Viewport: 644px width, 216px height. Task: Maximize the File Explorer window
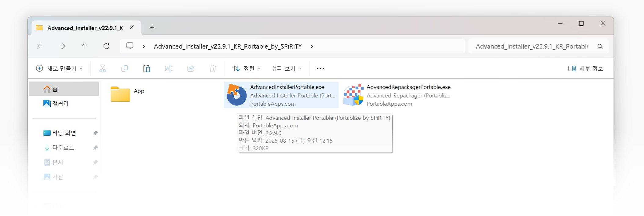click(581, 24)
